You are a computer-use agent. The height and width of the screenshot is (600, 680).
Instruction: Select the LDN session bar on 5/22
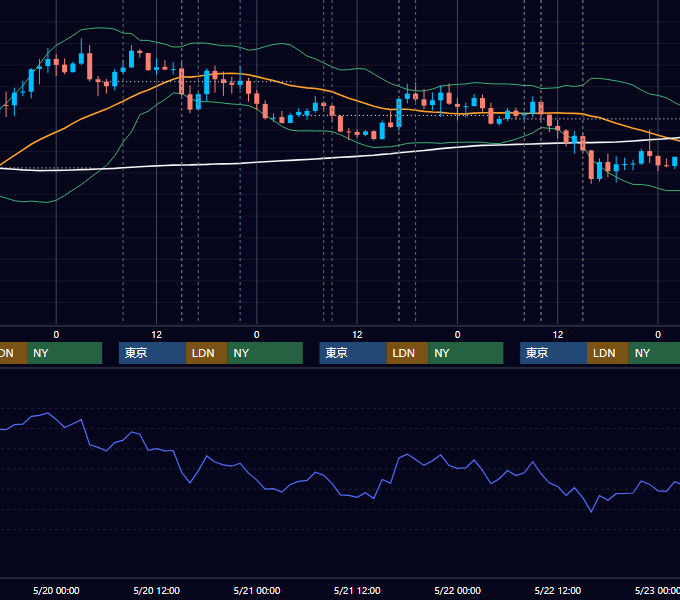pos(608,353)
